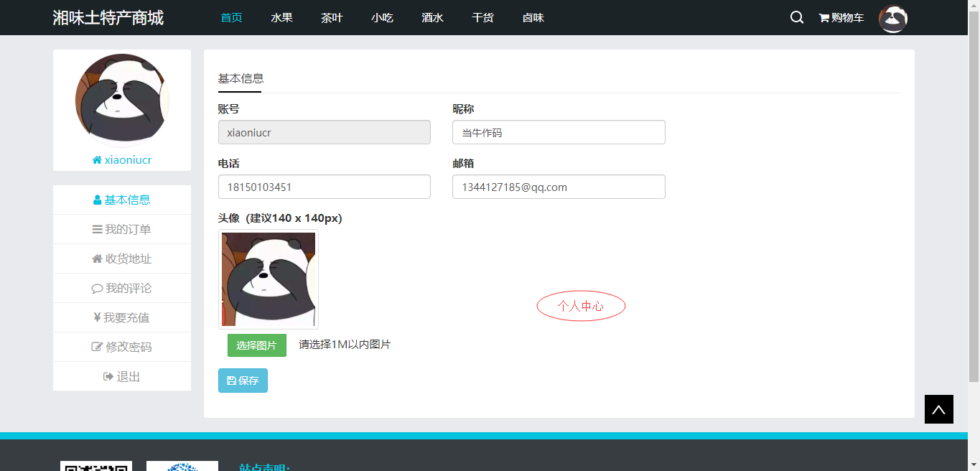Click the 选择图片 button

257,345
